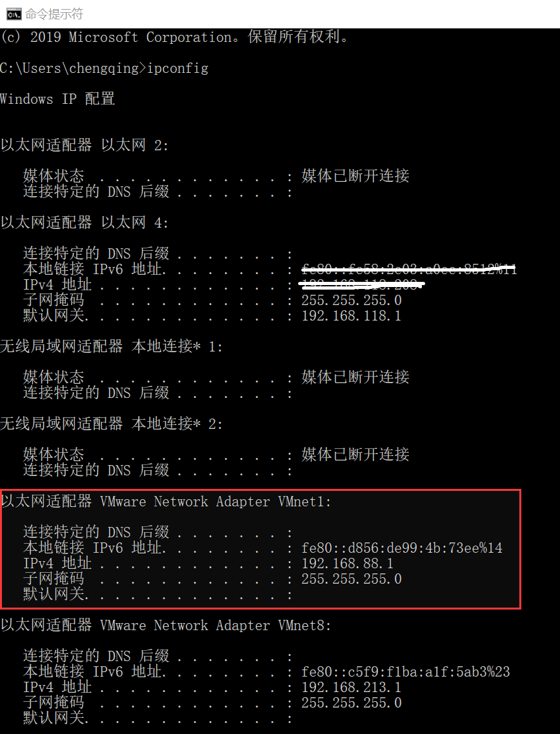Click the 以太网适配器 以太网 4 heading
Image resolution: width=560 pixels, height=734 pixels.
[x=85, y=223]
